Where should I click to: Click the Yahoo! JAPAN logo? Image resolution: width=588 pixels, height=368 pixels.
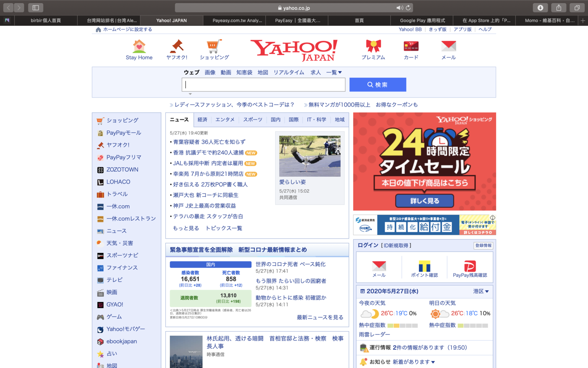coord(294,51)
